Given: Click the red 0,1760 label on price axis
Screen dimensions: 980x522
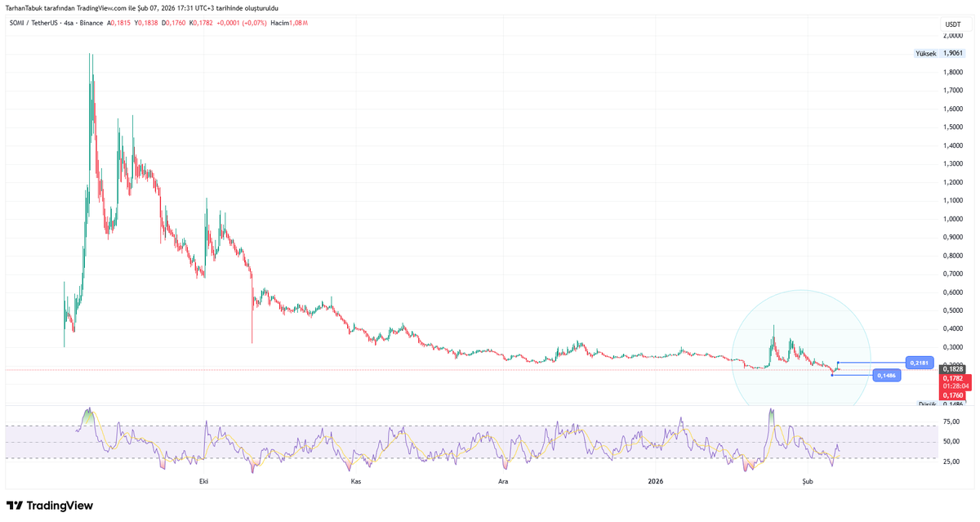Looking at the screenshot, I should coord(952,395).
